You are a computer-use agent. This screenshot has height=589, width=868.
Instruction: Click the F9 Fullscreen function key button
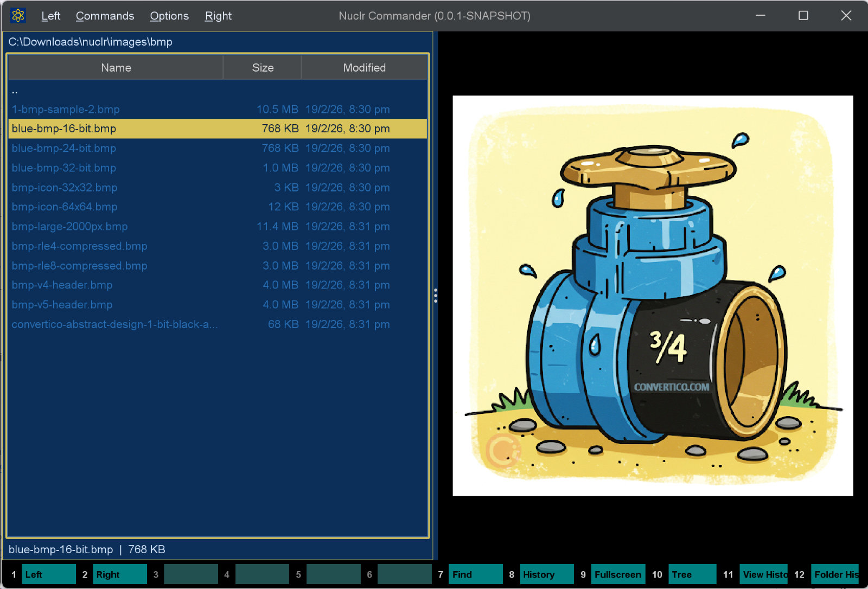click(x=618, y=574)
